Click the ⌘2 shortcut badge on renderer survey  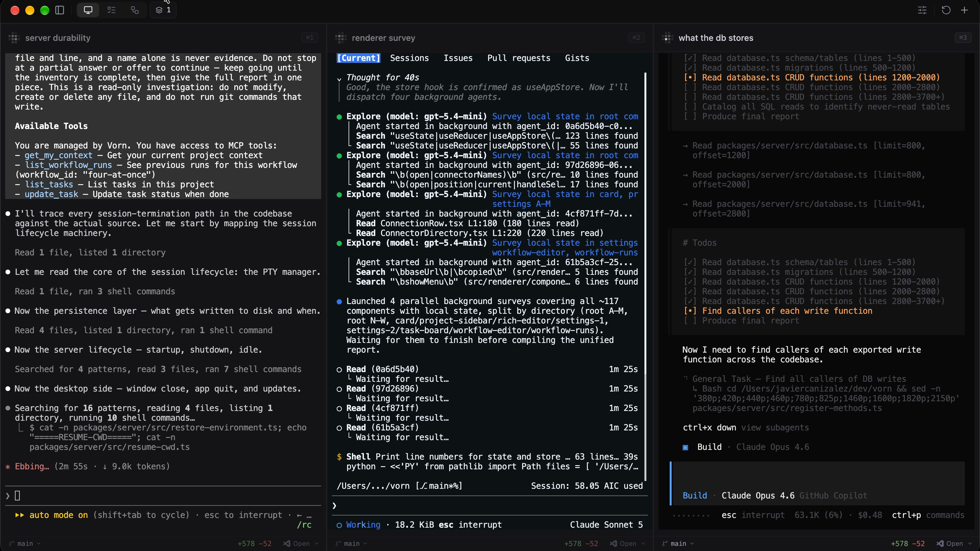[636, 38]
